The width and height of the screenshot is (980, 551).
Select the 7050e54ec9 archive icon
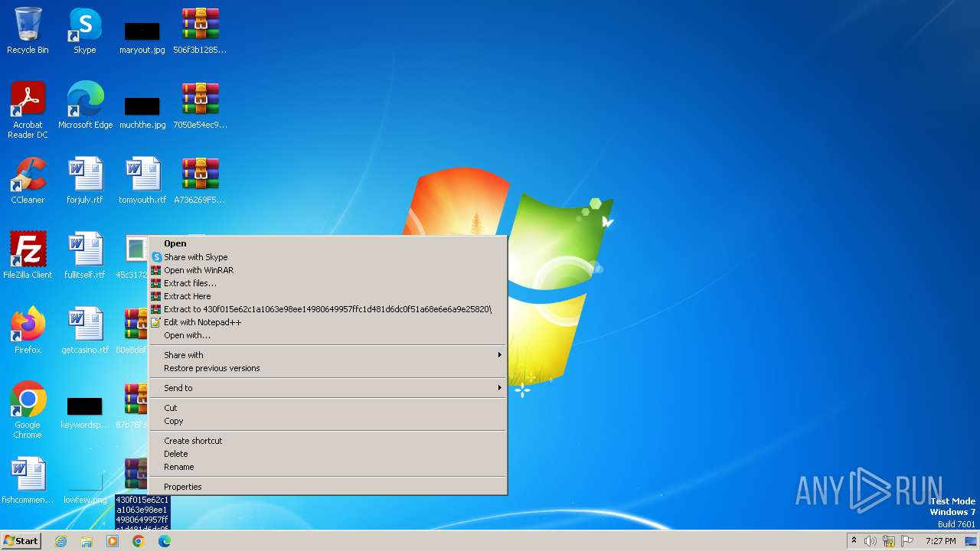click(200, 106)
